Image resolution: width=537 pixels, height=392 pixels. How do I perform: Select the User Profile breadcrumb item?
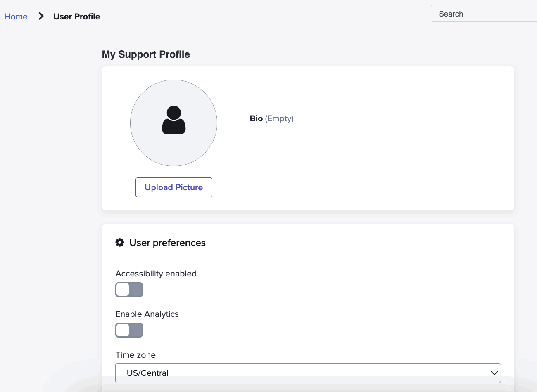(76, 16)
